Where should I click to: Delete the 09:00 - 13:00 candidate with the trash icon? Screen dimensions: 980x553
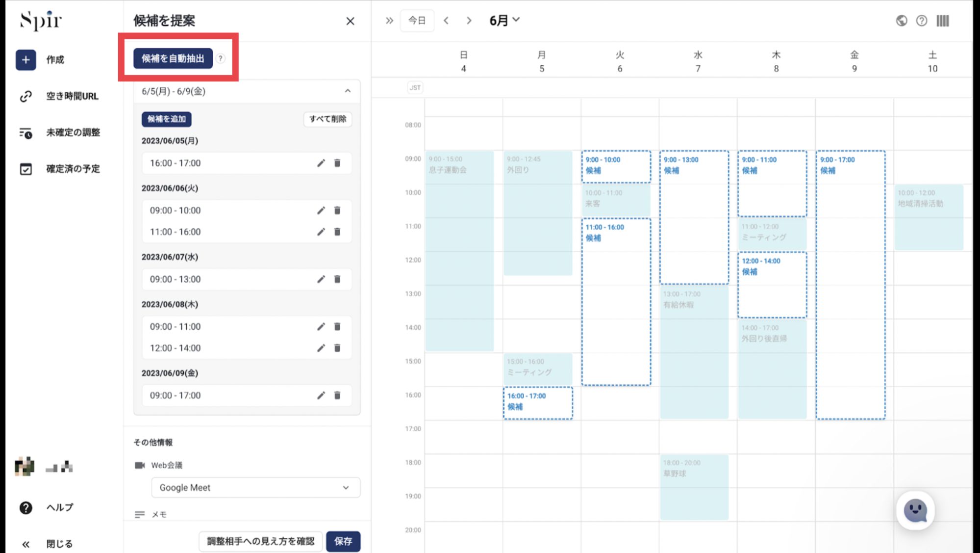(337, 279)
